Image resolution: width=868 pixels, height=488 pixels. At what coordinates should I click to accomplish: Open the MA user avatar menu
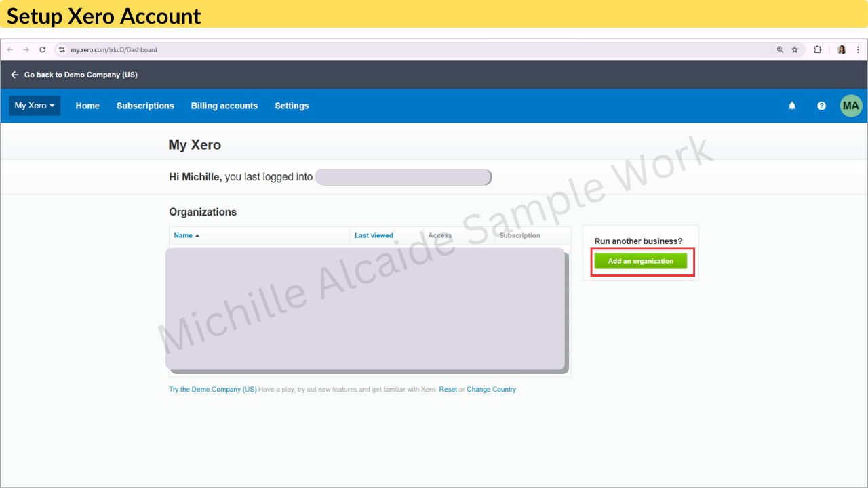click(851, 106)
